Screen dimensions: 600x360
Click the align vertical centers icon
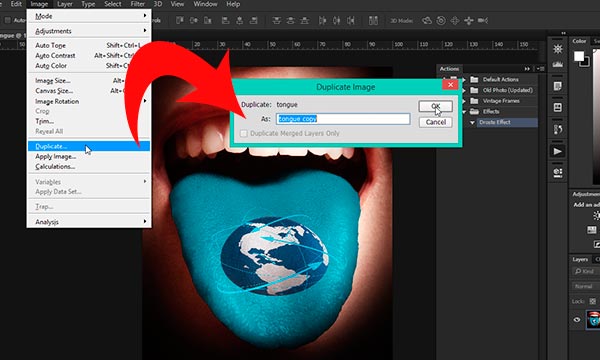(194, 20)
